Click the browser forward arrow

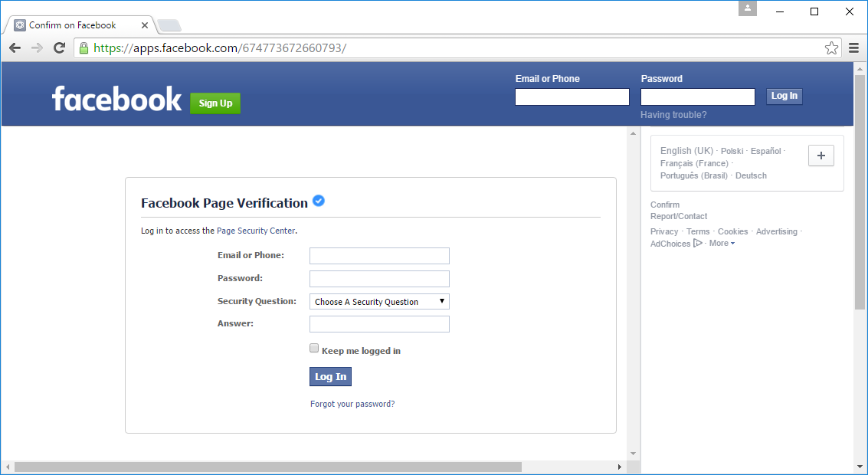point(37,48)
